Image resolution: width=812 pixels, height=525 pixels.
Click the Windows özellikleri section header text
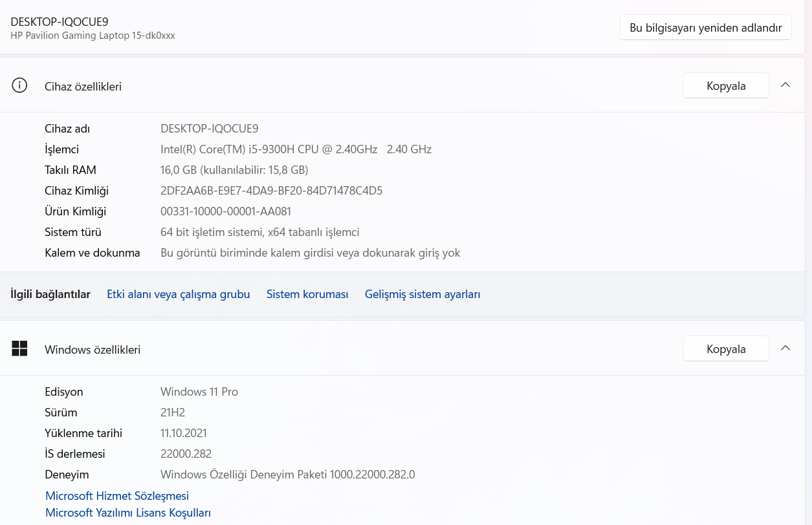pyautogui.click(x=93, y=350)
